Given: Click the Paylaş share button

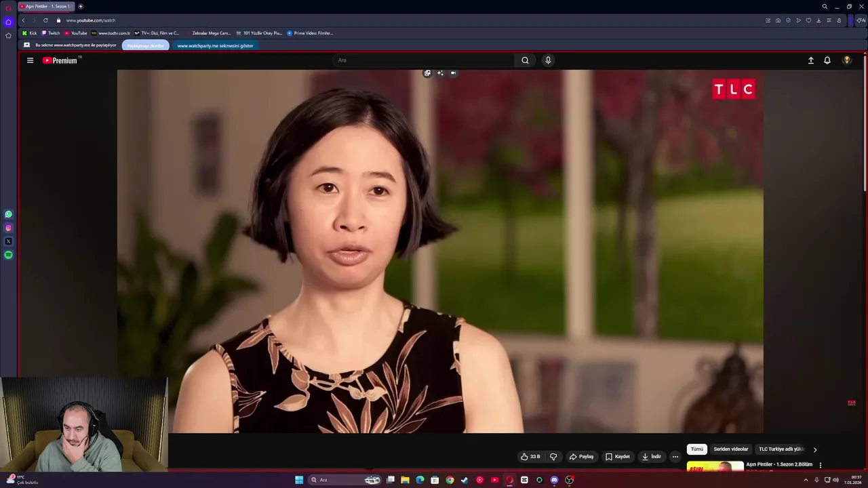Looking at the screenshot, I should 582,457.
